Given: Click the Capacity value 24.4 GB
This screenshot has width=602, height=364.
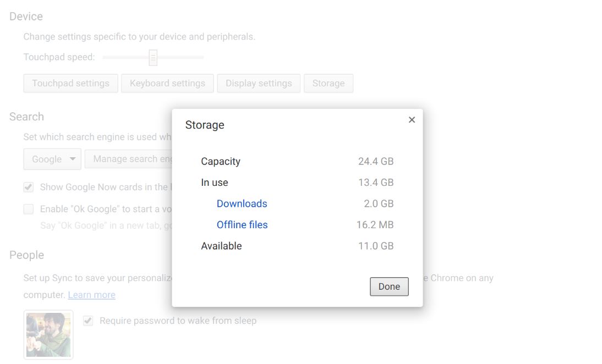Looking at the screenshot, I should (375, 161).
